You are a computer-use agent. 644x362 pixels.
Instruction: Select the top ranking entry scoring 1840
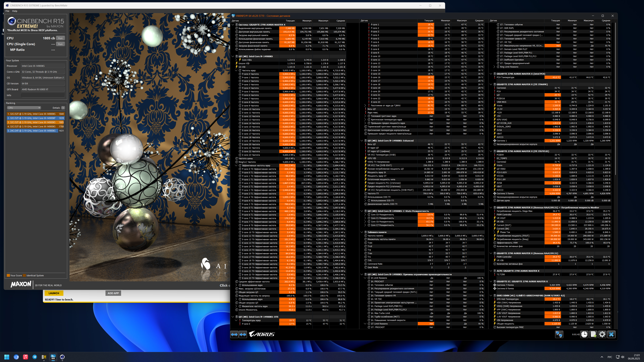click(36, 114)
